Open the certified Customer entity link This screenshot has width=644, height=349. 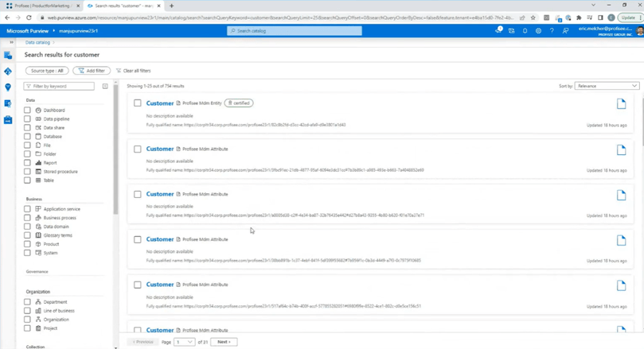pos(160,103)
